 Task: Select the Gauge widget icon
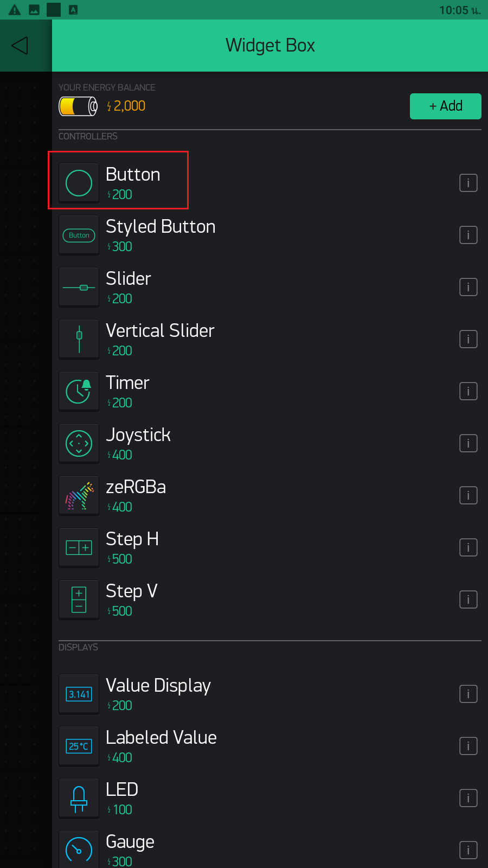(x=79, y=849)
